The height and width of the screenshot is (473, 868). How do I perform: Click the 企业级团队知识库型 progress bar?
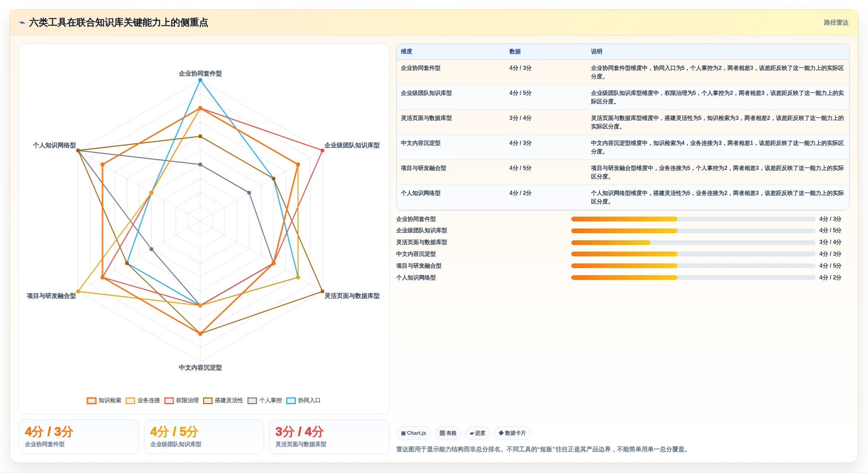click(693, 231)
